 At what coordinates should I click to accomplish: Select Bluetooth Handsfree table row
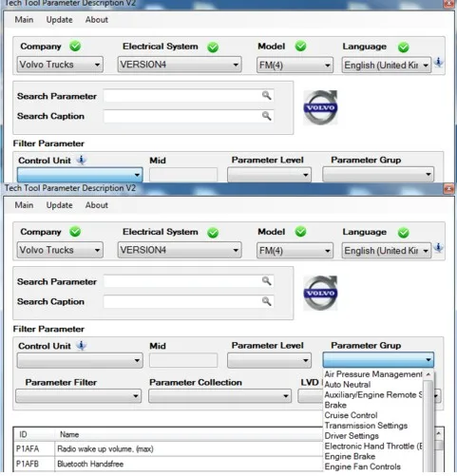pos(168,465)
